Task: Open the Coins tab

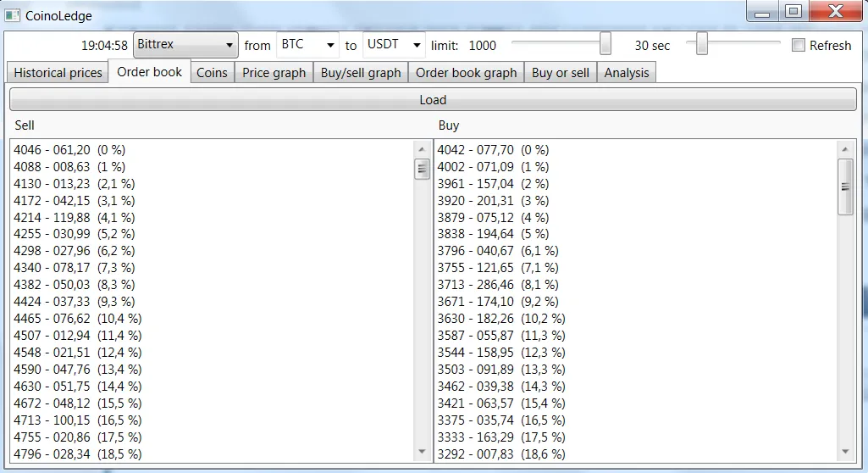Action: coord(212,73)
